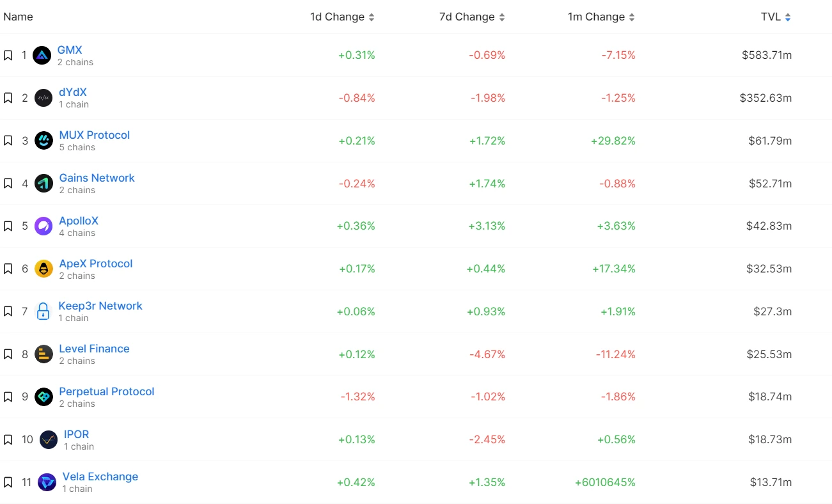The height and width of the screenshot is (504, 832).
Task: Open the Perpetual Protocol link
Action: 107,391
